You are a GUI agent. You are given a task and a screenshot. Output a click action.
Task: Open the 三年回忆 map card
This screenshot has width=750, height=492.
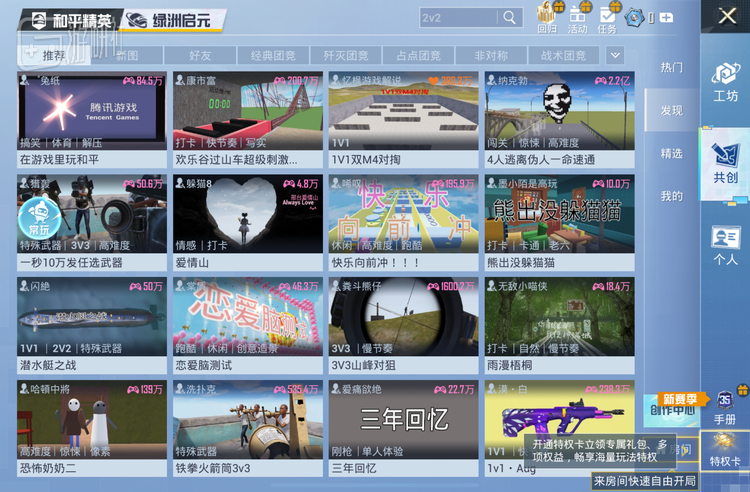[x=404, y=417]
